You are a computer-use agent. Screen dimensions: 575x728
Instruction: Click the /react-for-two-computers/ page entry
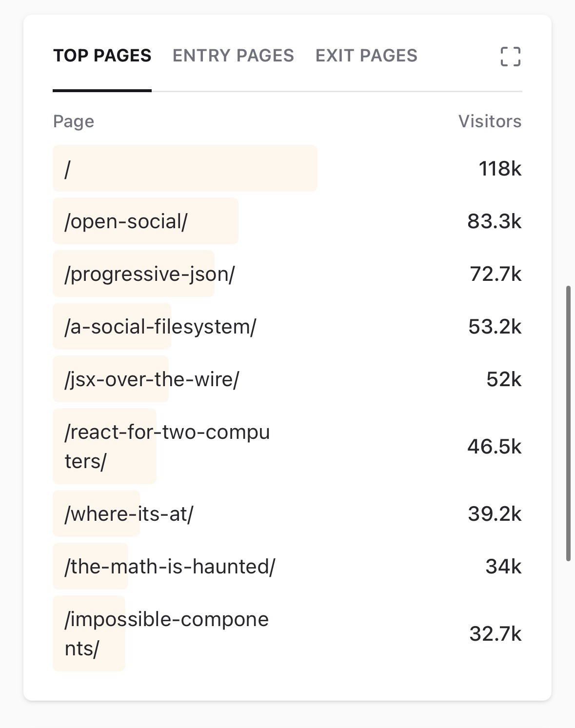pos(167,446)
